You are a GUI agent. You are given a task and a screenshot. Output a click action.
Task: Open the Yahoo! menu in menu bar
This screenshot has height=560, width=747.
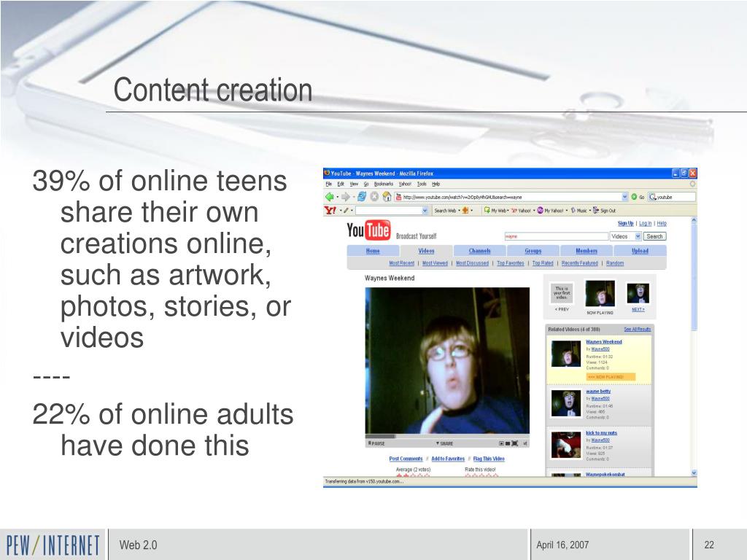[405, 184]
